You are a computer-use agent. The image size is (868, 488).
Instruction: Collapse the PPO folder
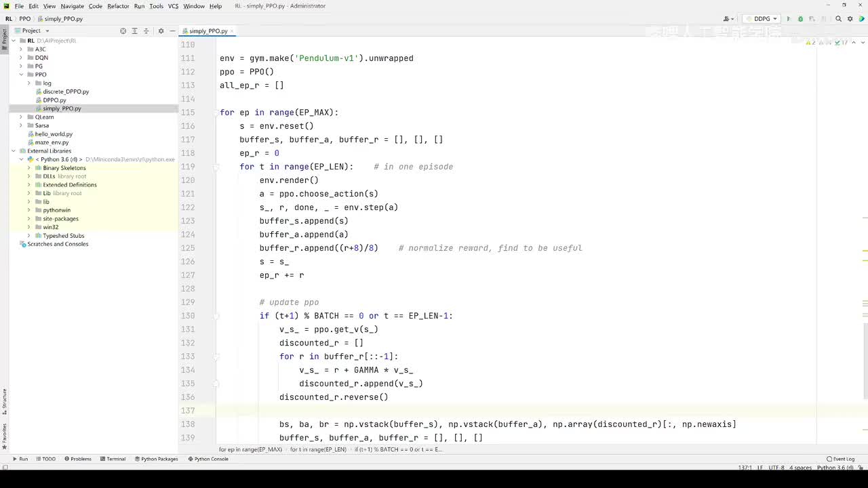click(21, 75)
